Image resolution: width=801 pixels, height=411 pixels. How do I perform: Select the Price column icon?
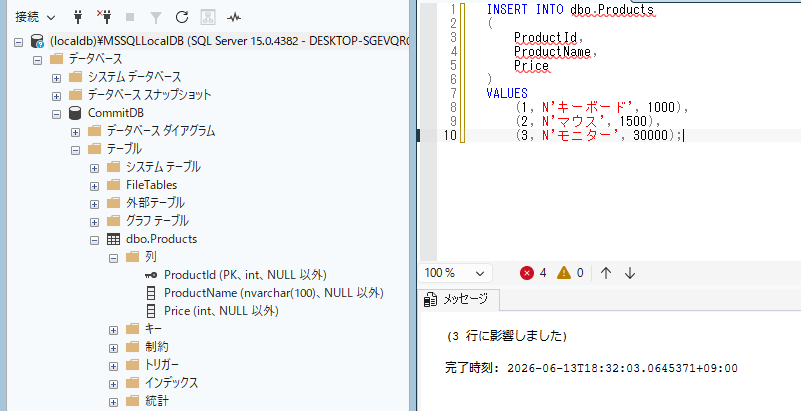pyautogui.click(x=151, y=311)
